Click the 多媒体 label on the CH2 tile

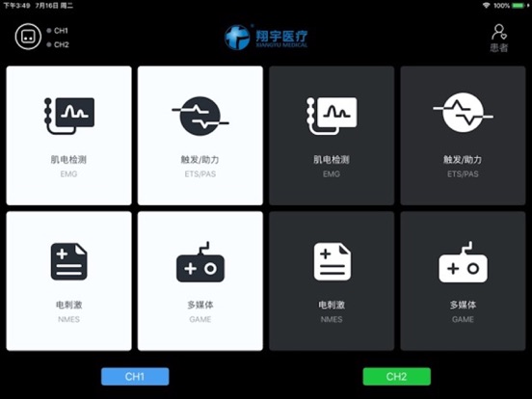[463, 305]
